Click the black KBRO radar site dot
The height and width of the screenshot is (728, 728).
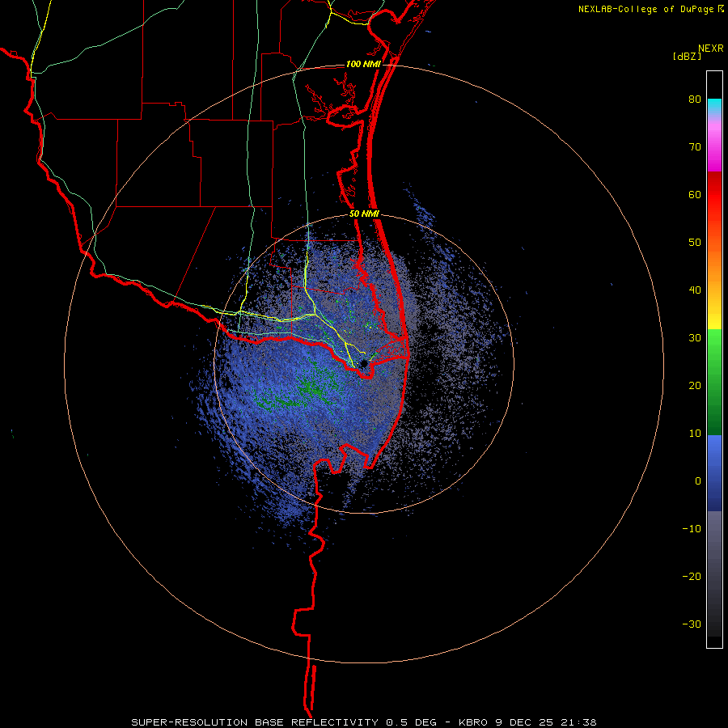(363, 363)
